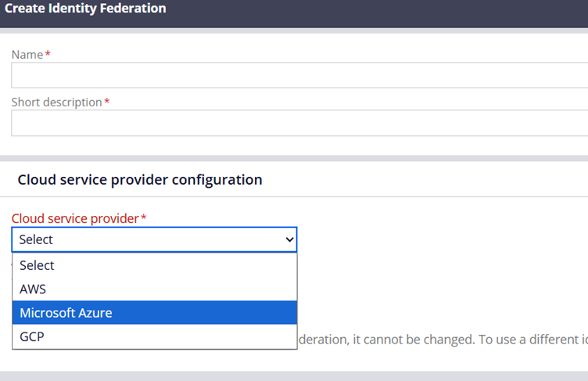Viewport: 588px width, 381px height.
Task: Click the Name field label
Action: tap(27, 55)
